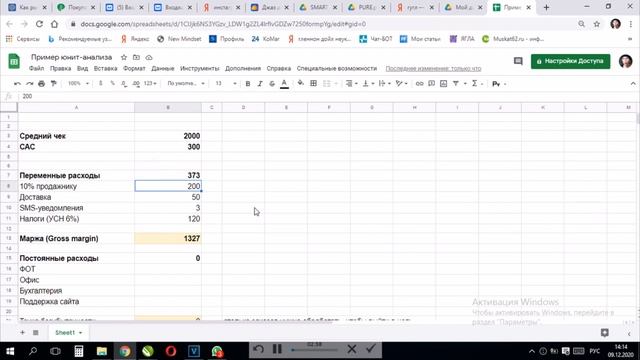
Task: Select the Средний чек cell
Action: click(76, 136)
